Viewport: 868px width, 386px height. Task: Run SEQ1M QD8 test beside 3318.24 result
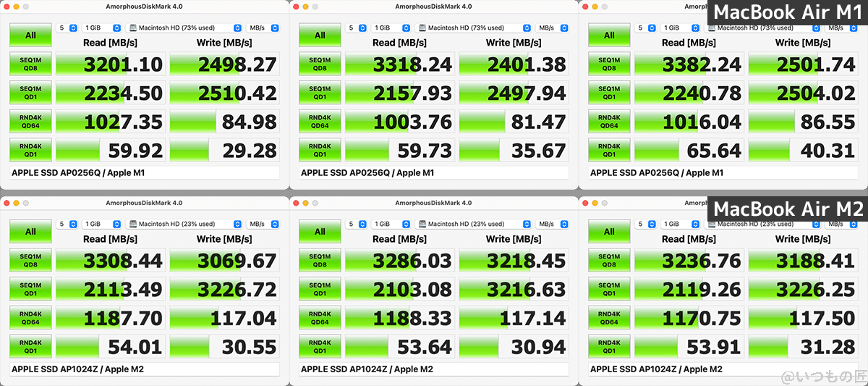pyautogui.click(x=320, y=64)
